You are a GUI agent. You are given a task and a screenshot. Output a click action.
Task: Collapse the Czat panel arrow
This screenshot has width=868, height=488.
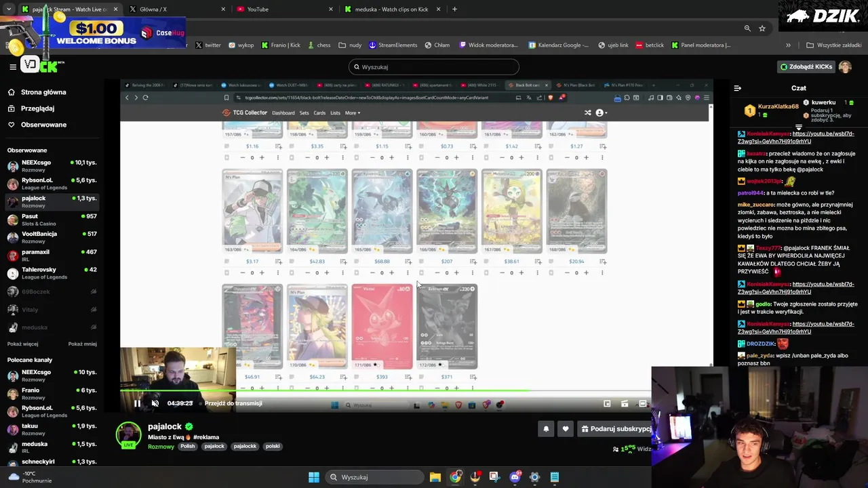pos(738,88)
